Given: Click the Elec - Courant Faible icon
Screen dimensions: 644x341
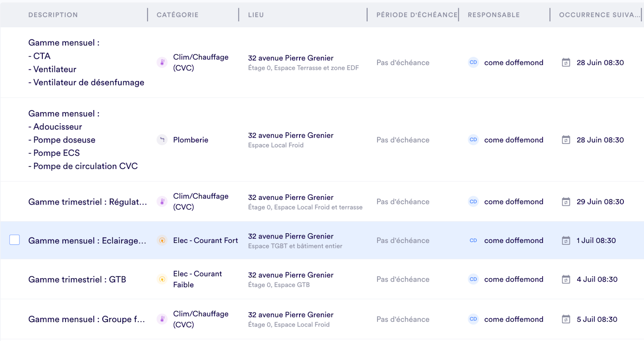Looking at the screenshot, I should (162, 279).
